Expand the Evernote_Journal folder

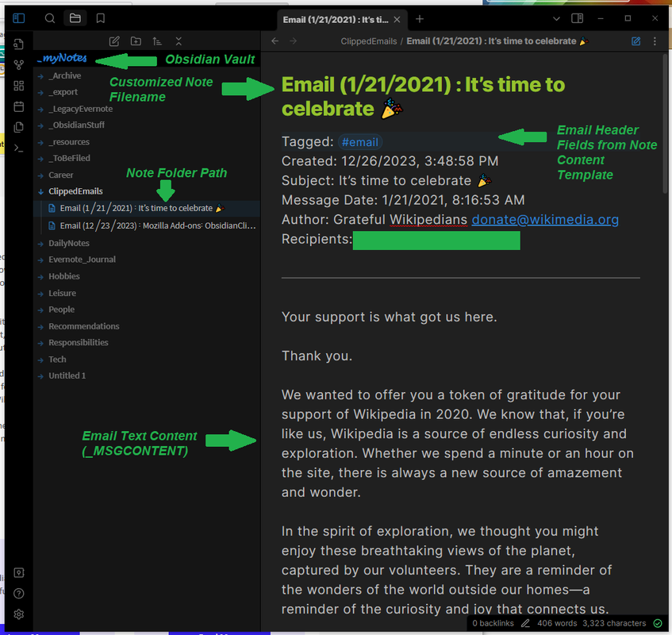tap(82, 260)
